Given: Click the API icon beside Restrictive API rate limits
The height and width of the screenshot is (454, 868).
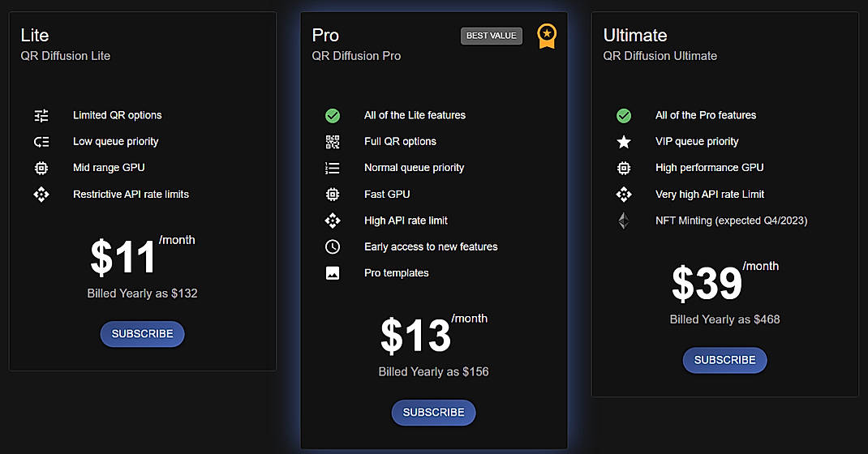Looking at the screenshot, I should point(41,194).
